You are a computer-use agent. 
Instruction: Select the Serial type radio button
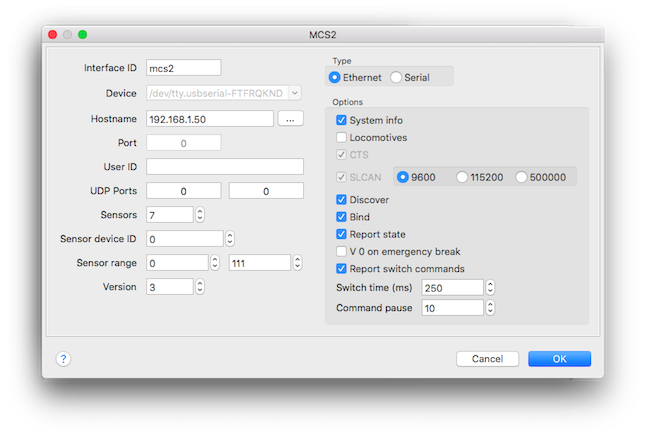tap(397, 77)
